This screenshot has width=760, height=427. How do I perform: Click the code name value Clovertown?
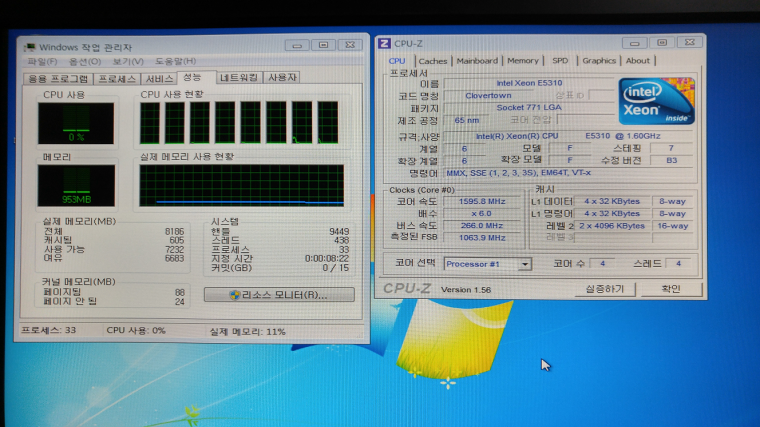pyautogui.click(x=488, y=95)
